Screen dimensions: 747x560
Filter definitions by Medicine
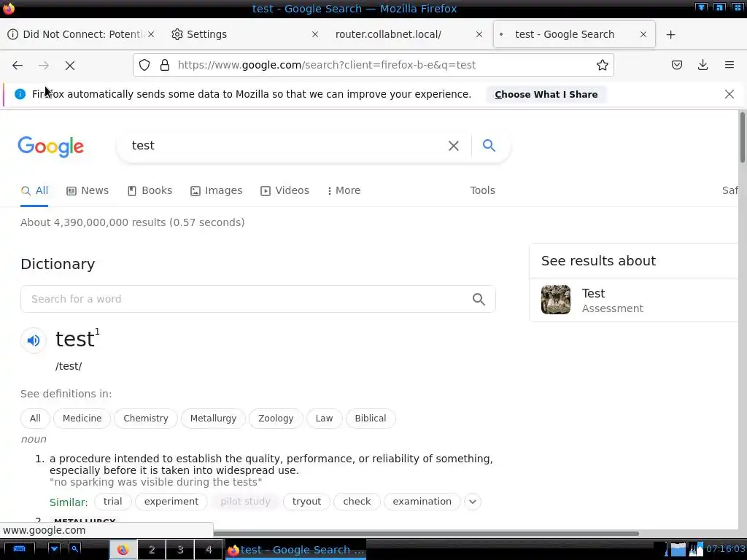click(82, 419)
